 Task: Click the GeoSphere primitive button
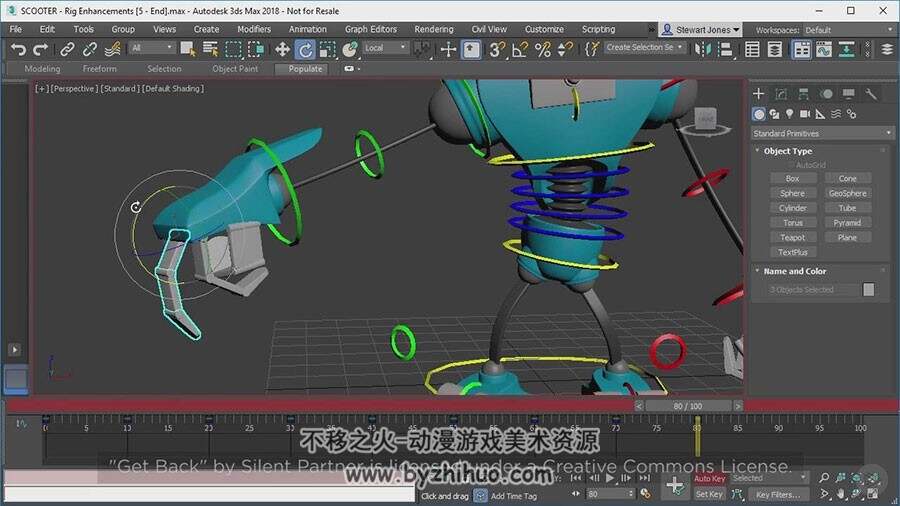847,193
